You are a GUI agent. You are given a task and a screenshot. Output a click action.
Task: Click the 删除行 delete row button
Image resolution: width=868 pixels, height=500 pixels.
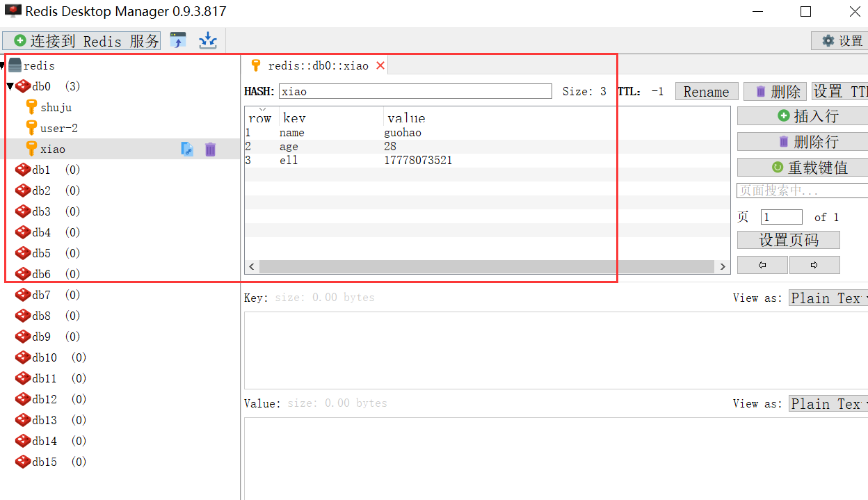803,141
